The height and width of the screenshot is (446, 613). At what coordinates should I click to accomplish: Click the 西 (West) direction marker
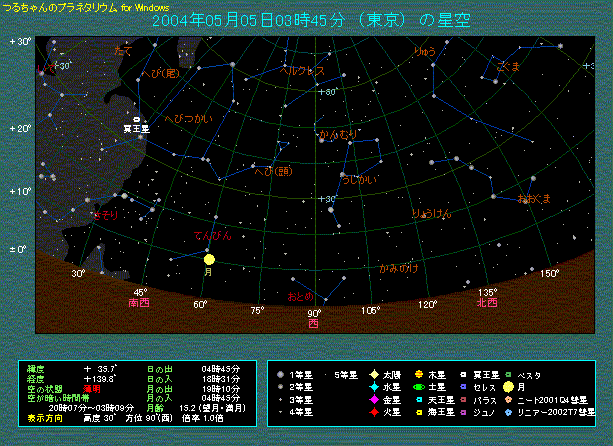313,324
